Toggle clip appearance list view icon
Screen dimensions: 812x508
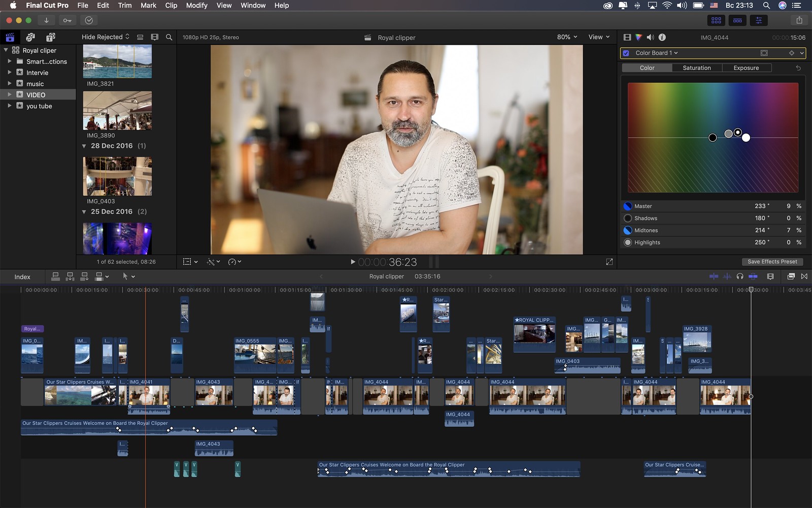(140, 37)
